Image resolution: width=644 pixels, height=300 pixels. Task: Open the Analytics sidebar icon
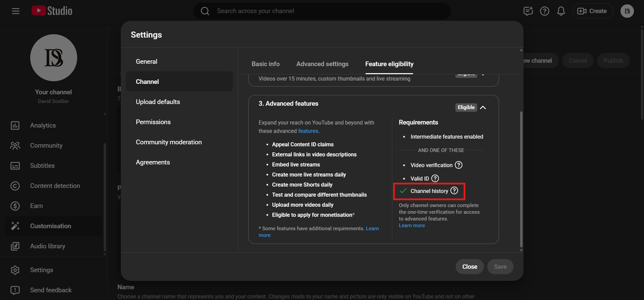pos(15,126)
